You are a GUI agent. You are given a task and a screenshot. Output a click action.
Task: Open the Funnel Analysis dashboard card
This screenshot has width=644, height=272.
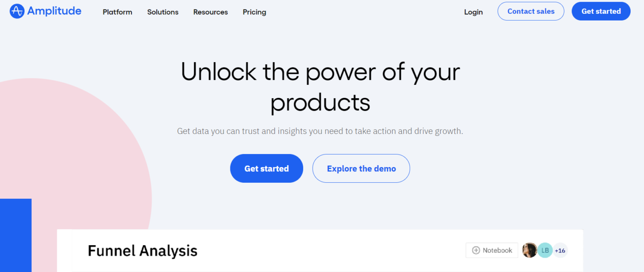tap(320, 250)
